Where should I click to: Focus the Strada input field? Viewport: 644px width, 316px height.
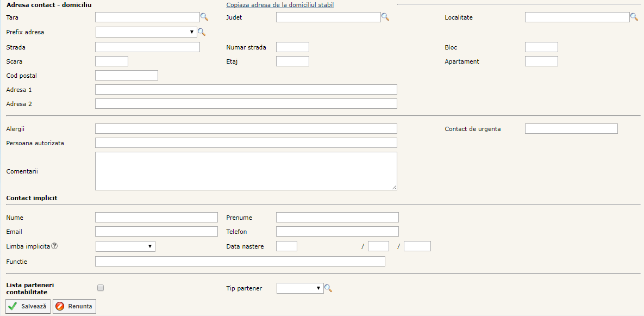click(147, 47)
